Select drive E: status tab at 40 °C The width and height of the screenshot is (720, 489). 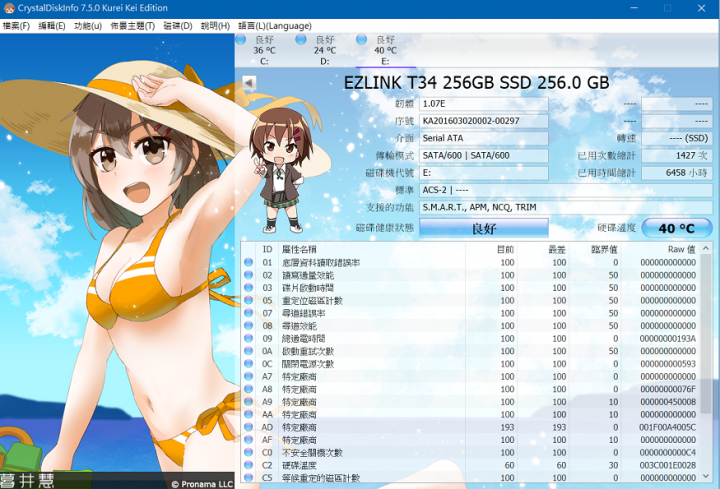point(385,50)
